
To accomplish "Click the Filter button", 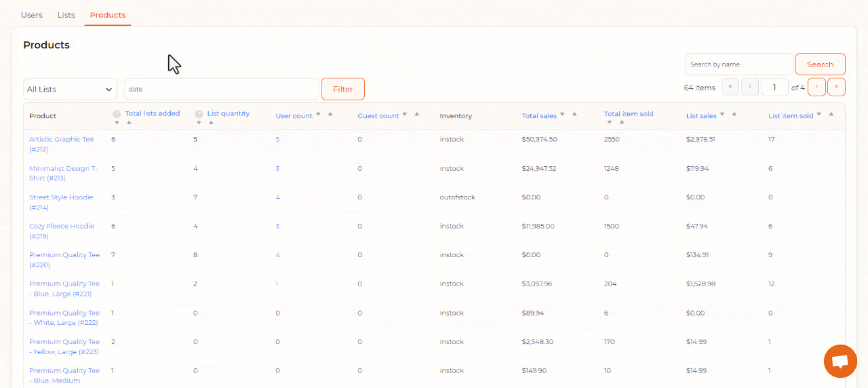I will (x=342, y=89).
